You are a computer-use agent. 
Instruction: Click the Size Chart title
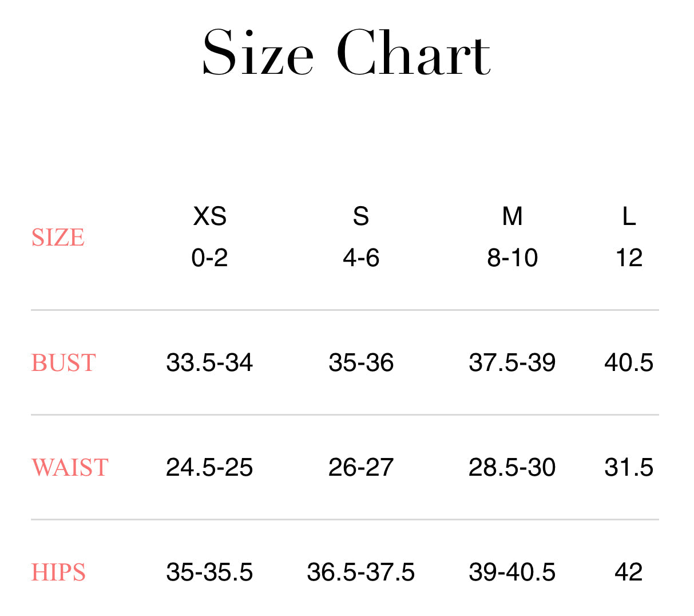(x=347, y=53)
